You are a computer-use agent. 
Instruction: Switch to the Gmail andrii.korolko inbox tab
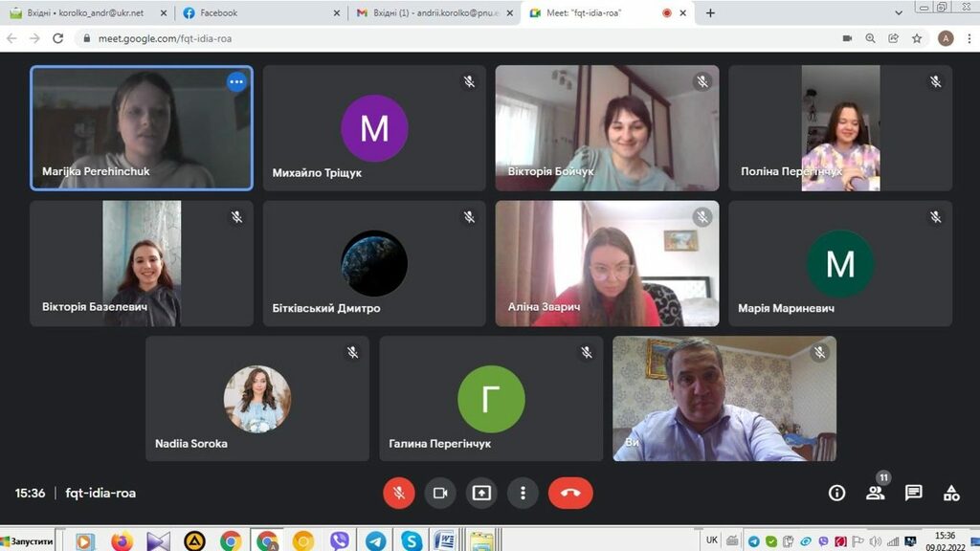tap(431, 13)
